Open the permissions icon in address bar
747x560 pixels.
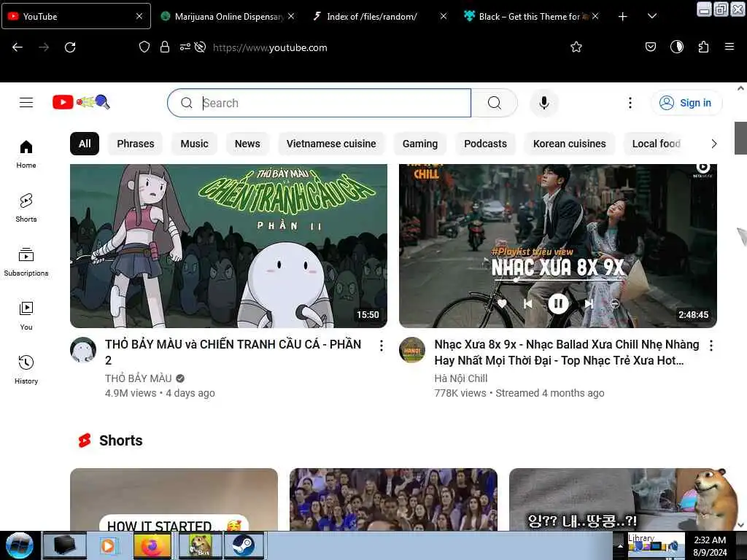click(x=185, y=47)
